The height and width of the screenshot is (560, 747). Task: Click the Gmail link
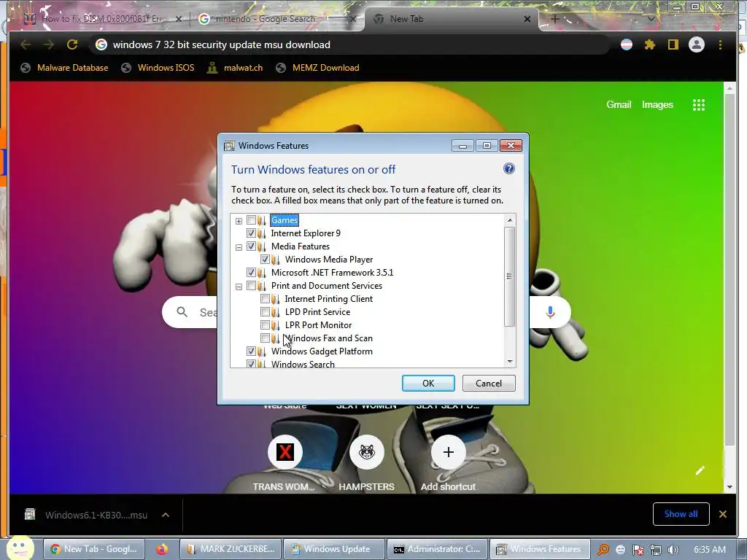pyautogui.click(x=619, y=105)
